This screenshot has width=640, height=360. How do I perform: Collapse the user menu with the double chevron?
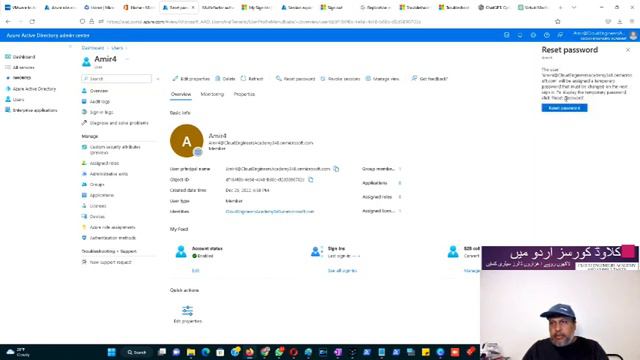pos(158,78)
